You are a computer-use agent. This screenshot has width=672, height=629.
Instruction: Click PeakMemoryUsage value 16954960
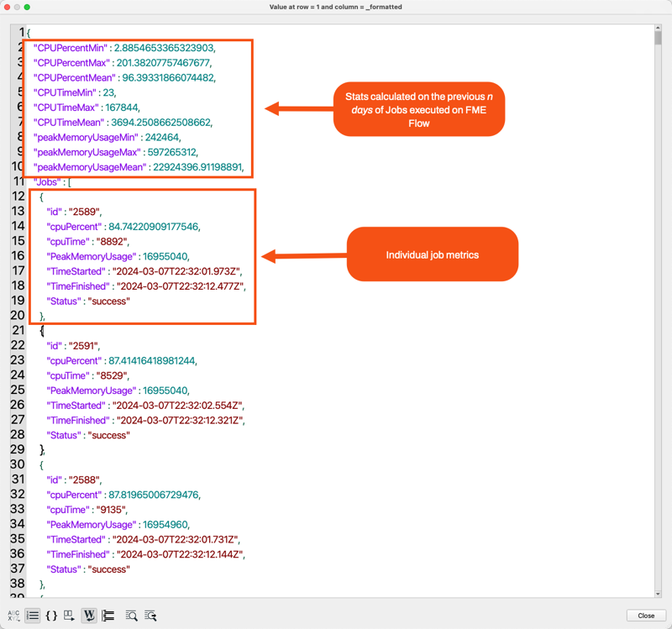[165, 525]
